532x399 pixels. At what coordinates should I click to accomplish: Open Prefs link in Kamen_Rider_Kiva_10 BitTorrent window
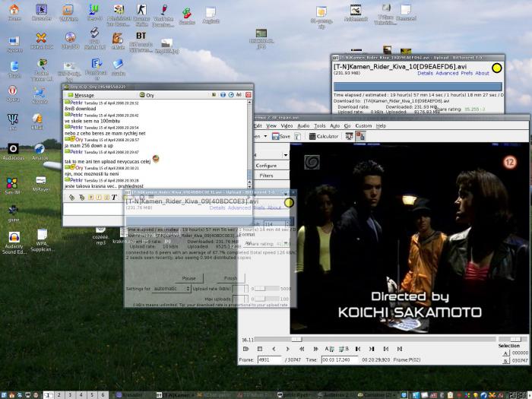pyautogui.click(x=467, y=73)
